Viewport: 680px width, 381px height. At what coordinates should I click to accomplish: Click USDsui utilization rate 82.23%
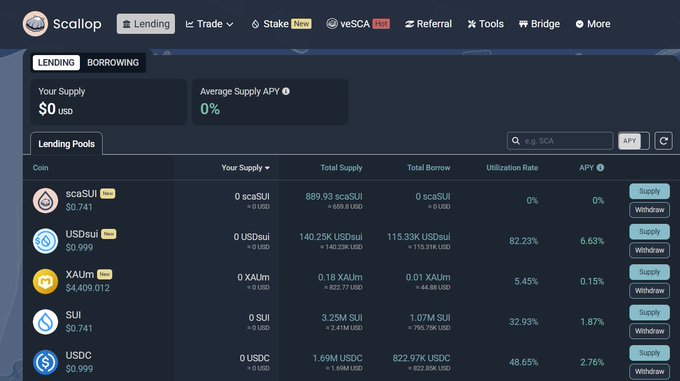pos(523,241)
